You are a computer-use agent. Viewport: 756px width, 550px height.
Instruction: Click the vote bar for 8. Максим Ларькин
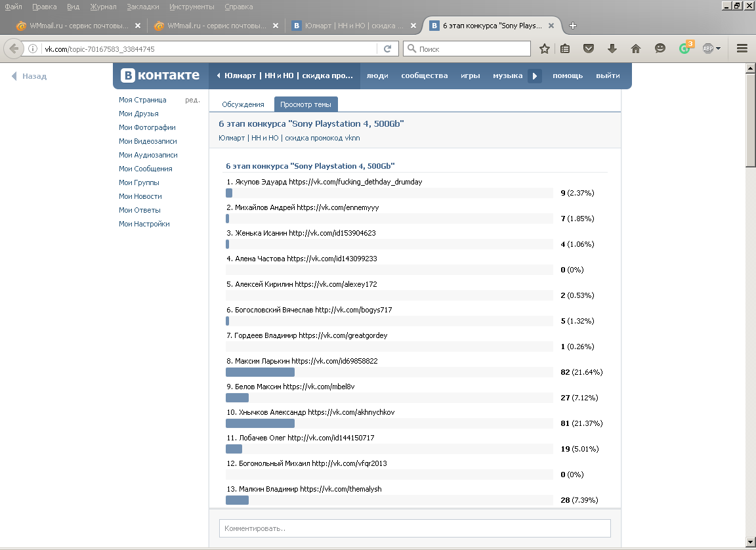(389, 372)
